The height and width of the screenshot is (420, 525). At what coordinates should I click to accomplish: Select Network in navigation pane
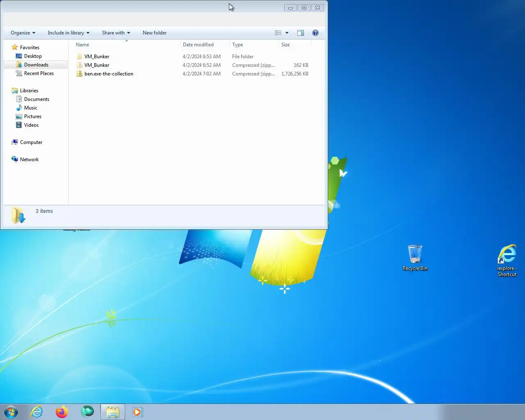point(29,160)
